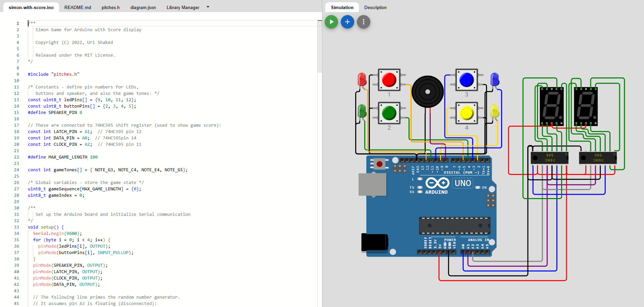Expand the file tabs dropdown arrow

click(x=208, y=7)
